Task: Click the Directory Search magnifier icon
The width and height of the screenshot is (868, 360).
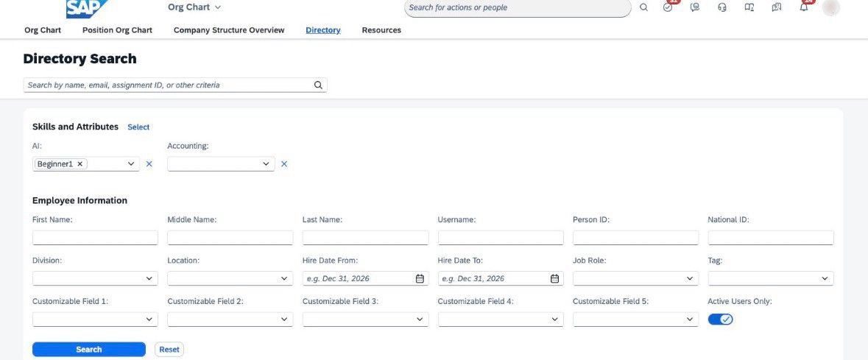Action: [x=318, y=85]
